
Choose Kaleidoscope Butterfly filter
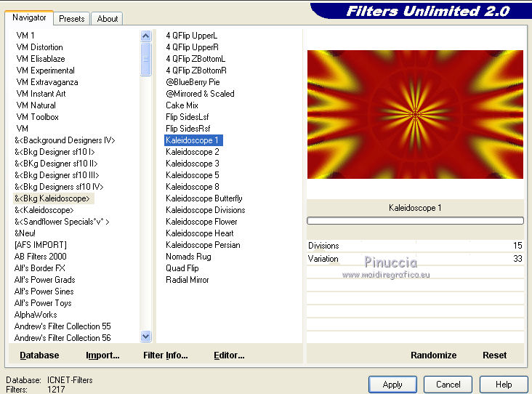coord(204,198)
